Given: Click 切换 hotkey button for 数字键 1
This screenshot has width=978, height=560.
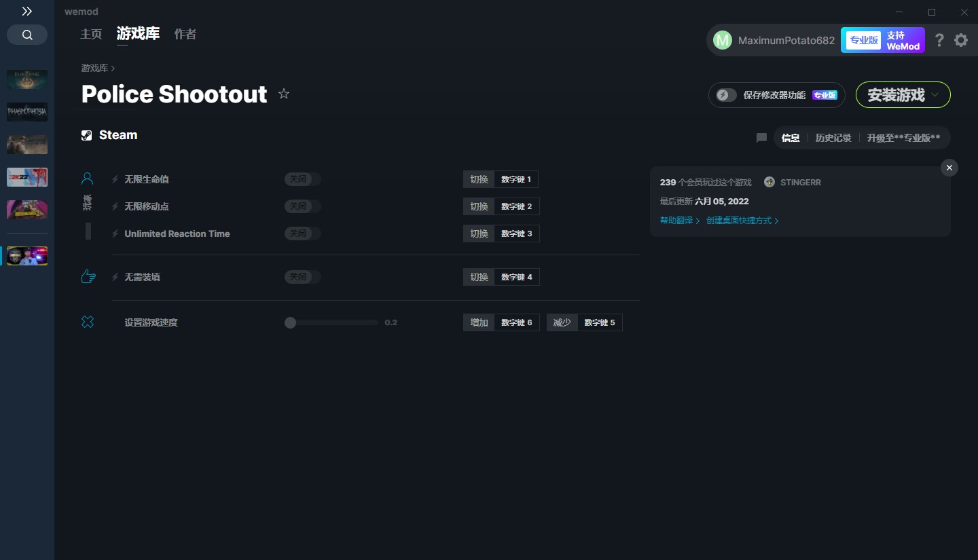Looking at the screenshot, I should tap(479, 179).
